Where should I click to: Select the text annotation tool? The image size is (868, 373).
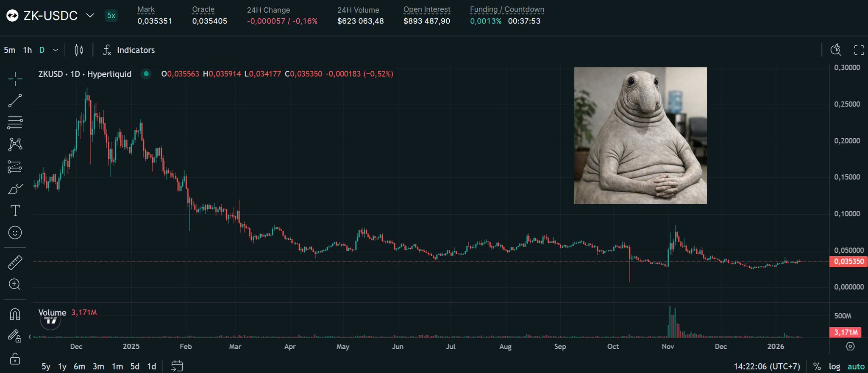tap(15, 210)
